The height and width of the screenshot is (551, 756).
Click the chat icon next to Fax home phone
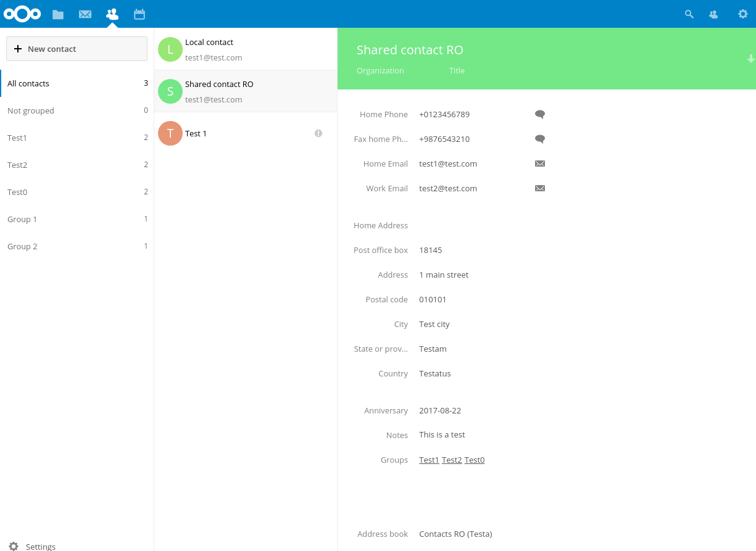click(540, 139)
